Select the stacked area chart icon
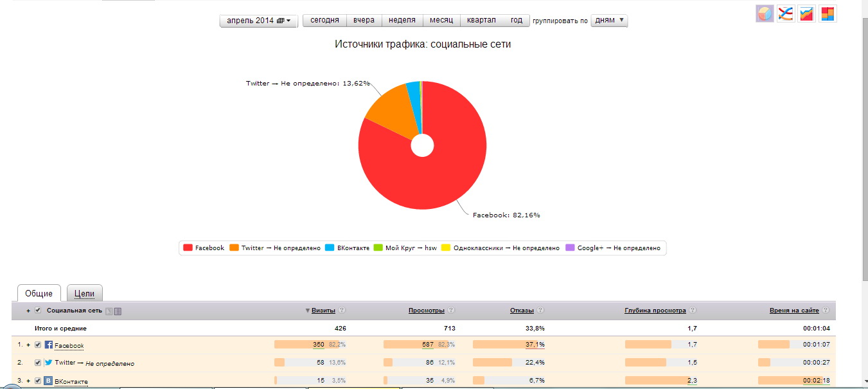The height and width of the screenshot is (389, 868). click(x=806, y=14)
